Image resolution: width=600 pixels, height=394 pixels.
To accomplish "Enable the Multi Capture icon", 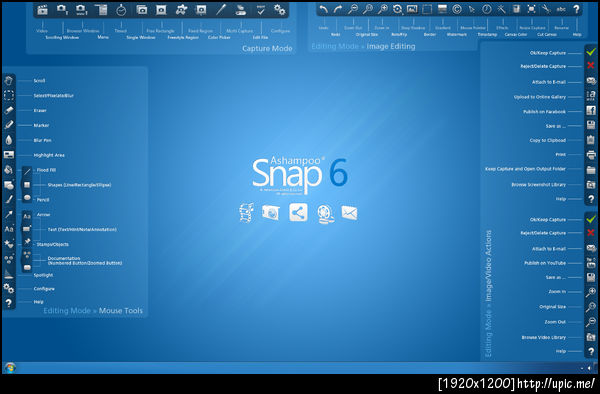I will (x=240, y=10).
